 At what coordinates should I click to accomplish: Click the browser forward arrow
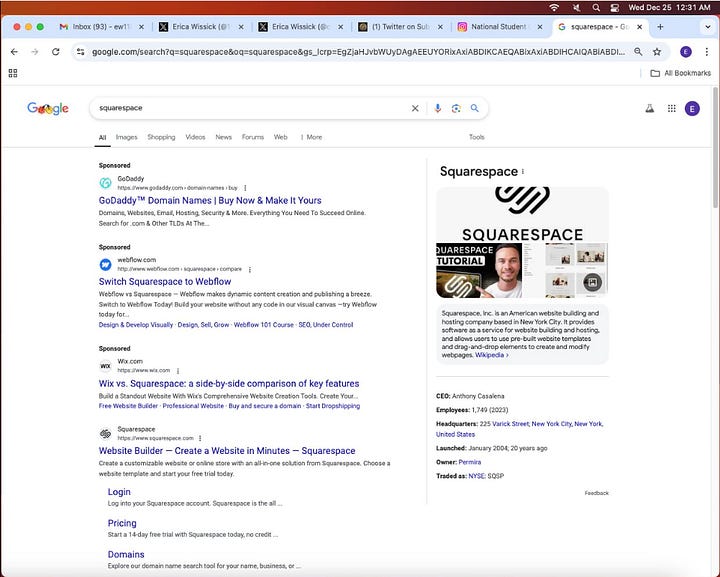[x=35, y=52]
